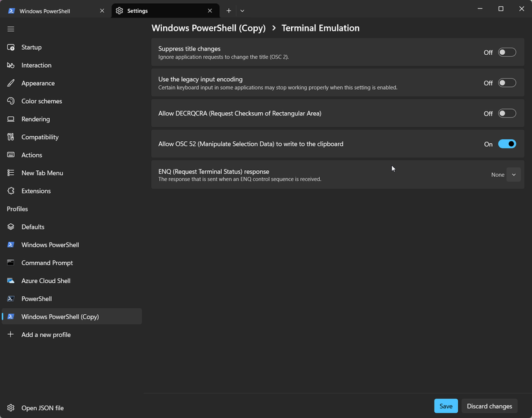Select the Command Prompt profile
The height and width of the screenshot is (418, 532).
tap(72, 263)
